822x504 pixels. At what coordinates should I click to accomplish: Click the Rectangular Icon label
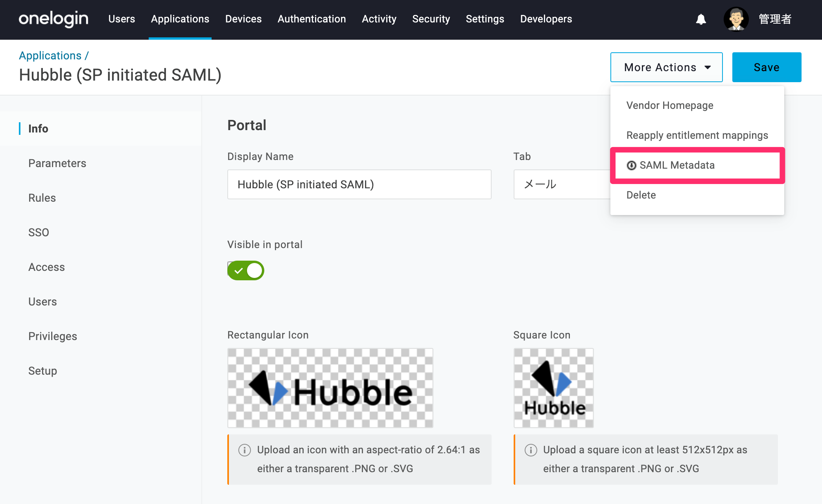click(x=268, y=335)
